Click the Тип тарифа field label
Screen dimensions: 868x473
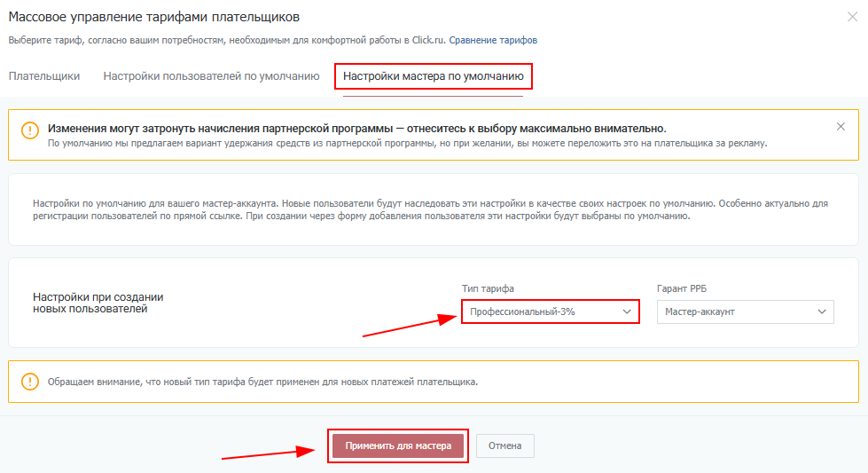click(x=488, y=289)
